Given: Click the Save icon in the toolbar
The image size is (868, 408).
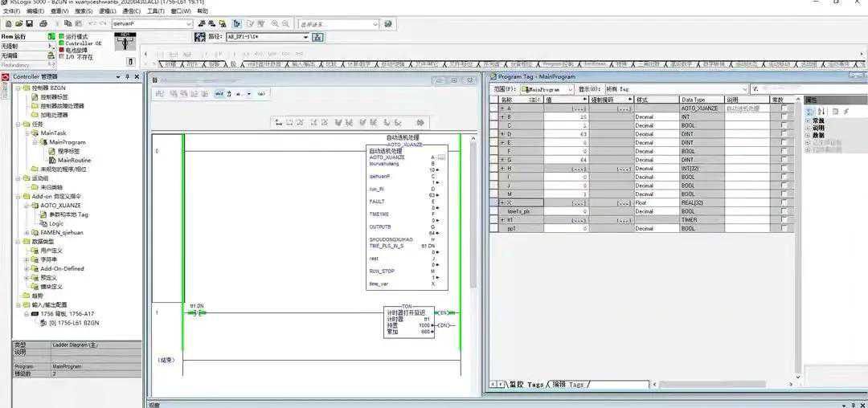Looking at the screenshot, I should coord(30,24).
